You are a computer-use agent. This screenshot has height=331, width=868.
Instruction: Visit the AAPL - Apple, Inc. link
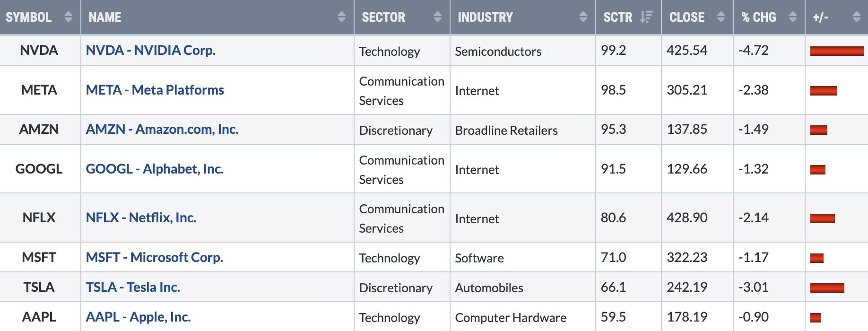click(138, 317)
